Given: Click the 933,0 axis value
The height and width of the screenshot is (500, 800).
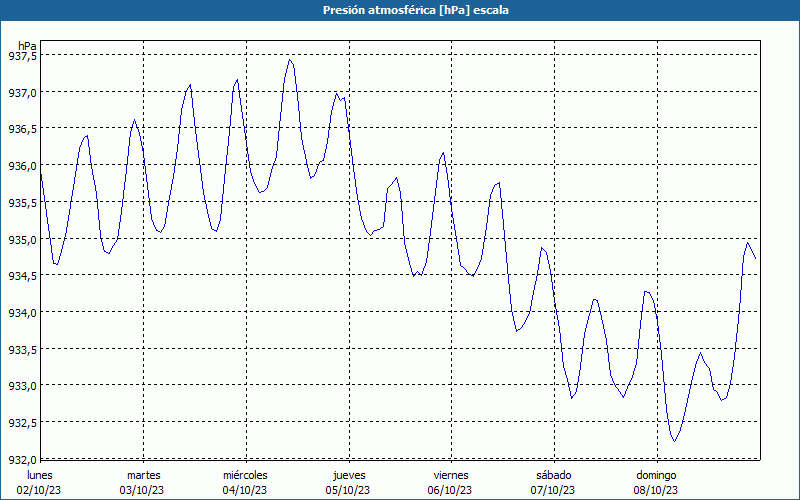Looking at the screenshot, I should pyautogui.click(x=23, y=386).
